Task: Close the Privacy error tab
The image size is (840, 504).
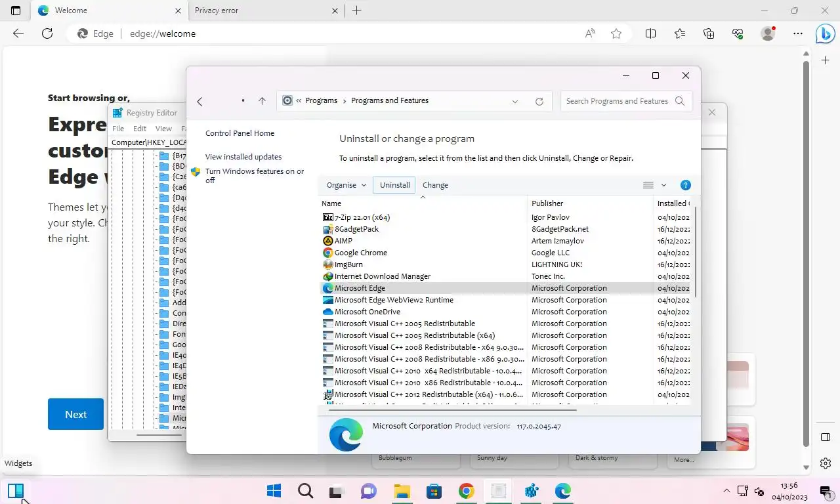Action: coord(335,10)
